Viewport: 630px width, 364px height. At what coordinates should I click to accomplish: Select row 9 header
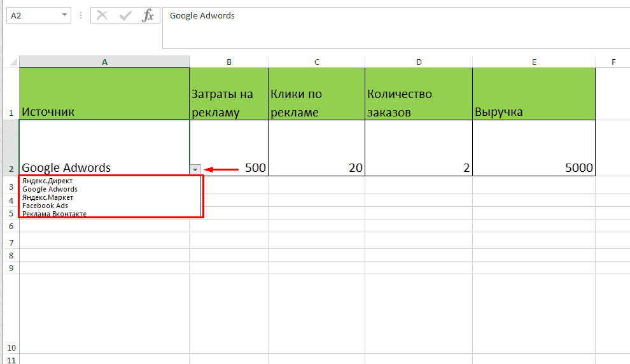click(11, 268)
